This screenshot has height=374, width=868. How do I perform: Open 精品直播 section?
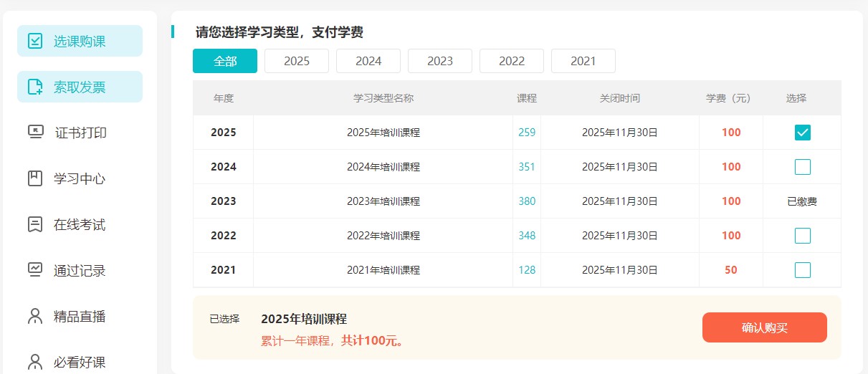pyautogui.click(x=80, y=316)
